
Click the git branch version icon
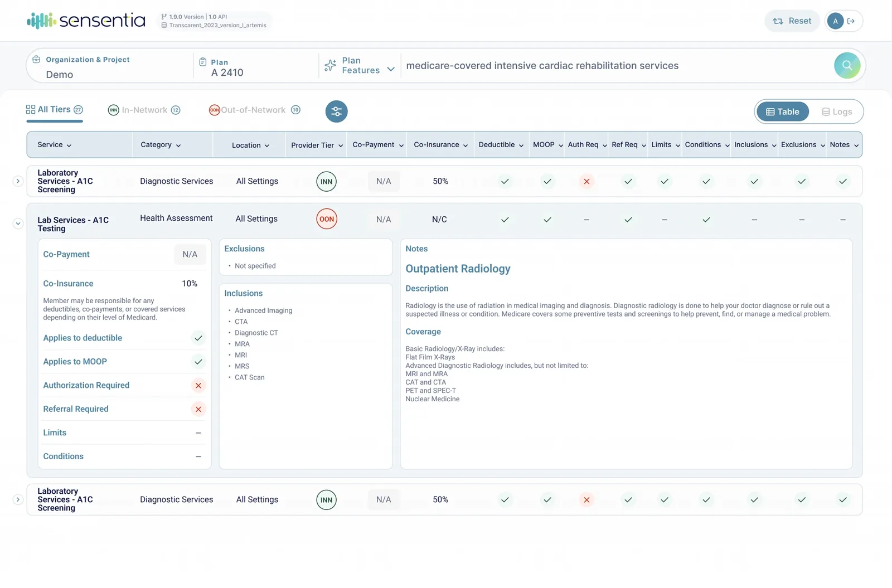164,17
